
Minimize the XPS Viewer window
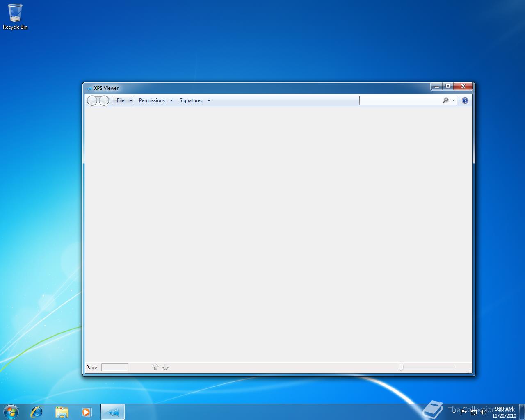[x=437, y=87]
